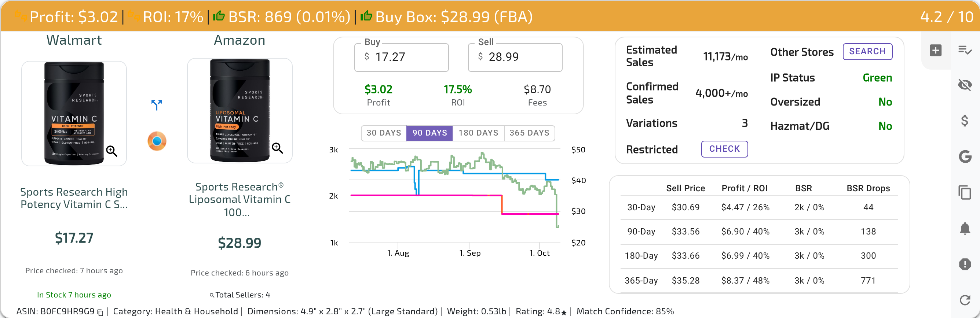Open Sports Research Liposomal Vitamin C title
Viewport: 980px width, 318px height.
coord(239,199)
